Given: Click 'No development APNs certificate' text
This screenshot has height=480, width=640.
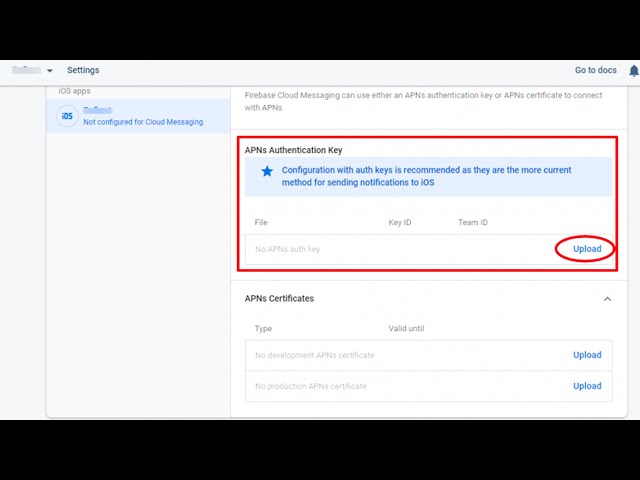Looking at the screenshot, I should 315,355.
